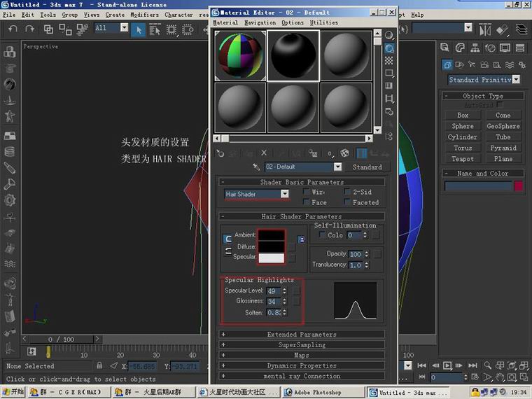The image size is (532, 399).
Task: Open the 02 - Default material name dropdown
Action: [337, 167]
